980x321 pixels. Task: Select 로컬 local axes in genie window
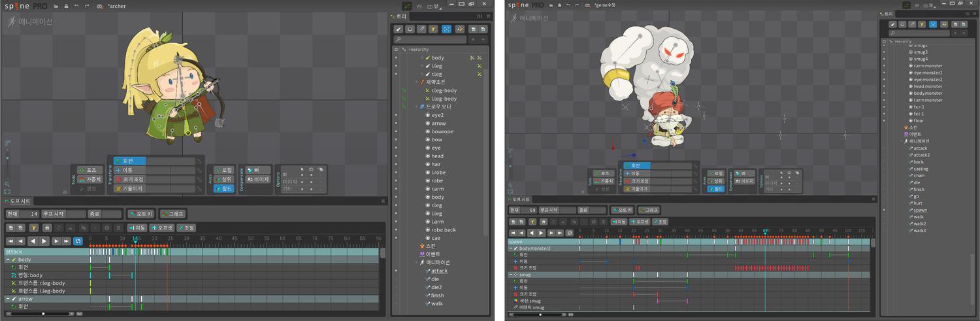715,173
